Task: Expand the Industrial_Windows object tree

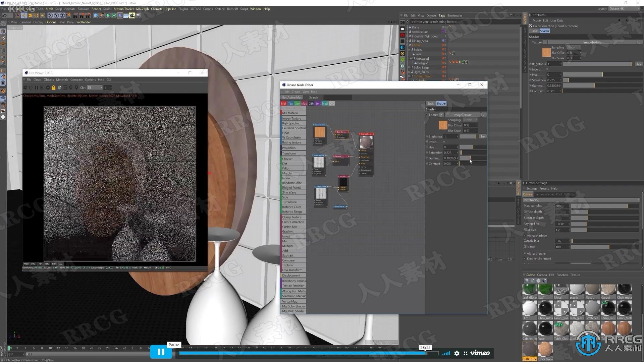Action: 408,36
